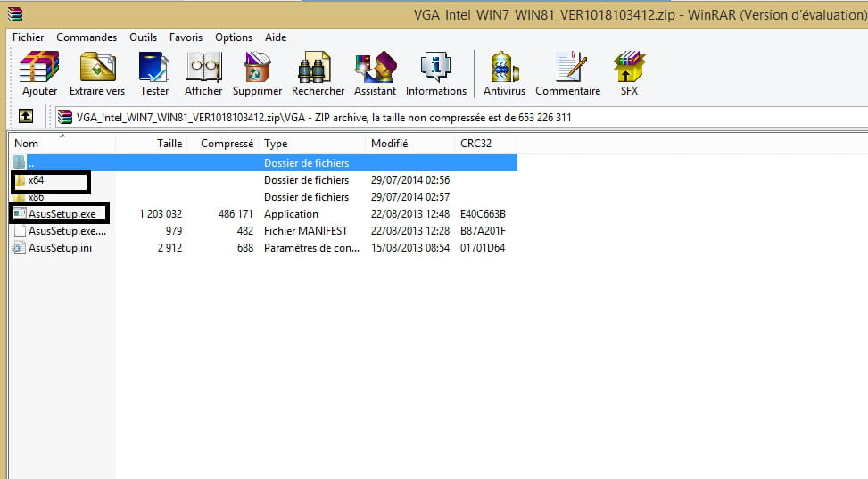This screenshot has height=479, width=868.
Task: Sort by Type column header
Action: coord(312,144)
